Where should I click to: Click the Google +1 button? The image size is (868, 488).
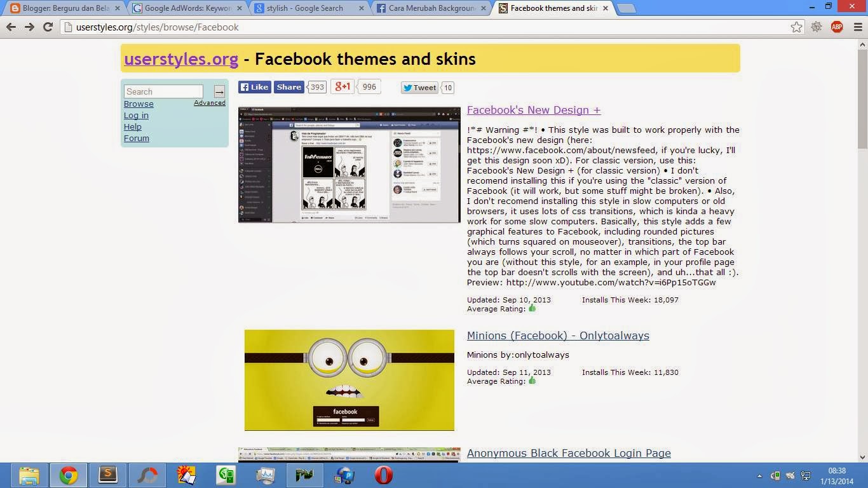click(x=342, y=86)
